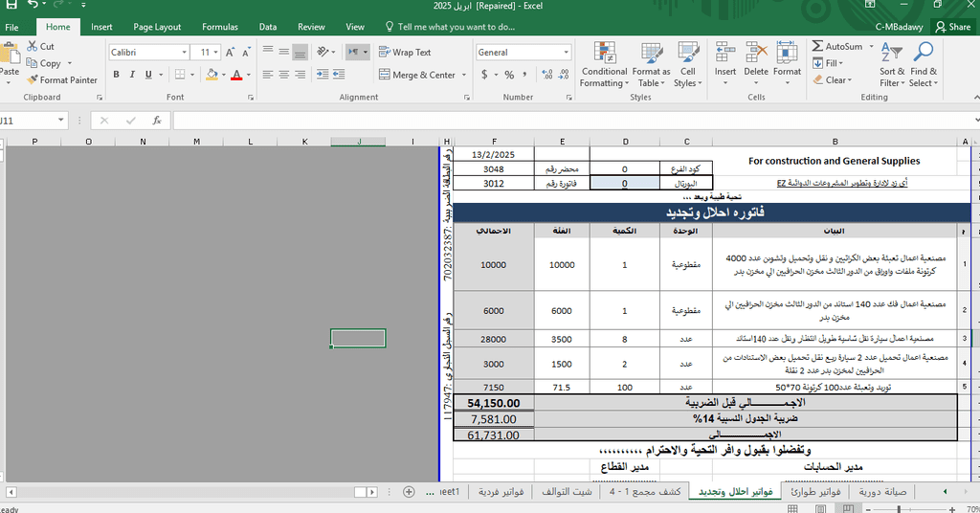
Task: Toggle Italic formatting
Action: pos(134,75)
